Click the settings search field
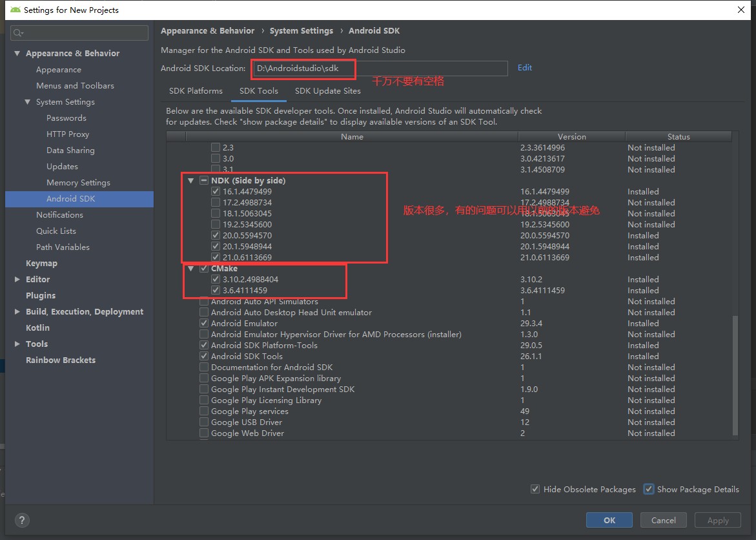This screenshot has height=540, width=756. pyautogui.click(x=79, y=33)
